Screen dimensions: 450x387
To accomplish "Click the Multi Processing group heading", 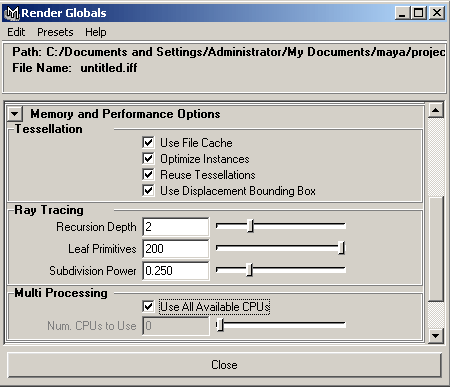I will 61,293.
